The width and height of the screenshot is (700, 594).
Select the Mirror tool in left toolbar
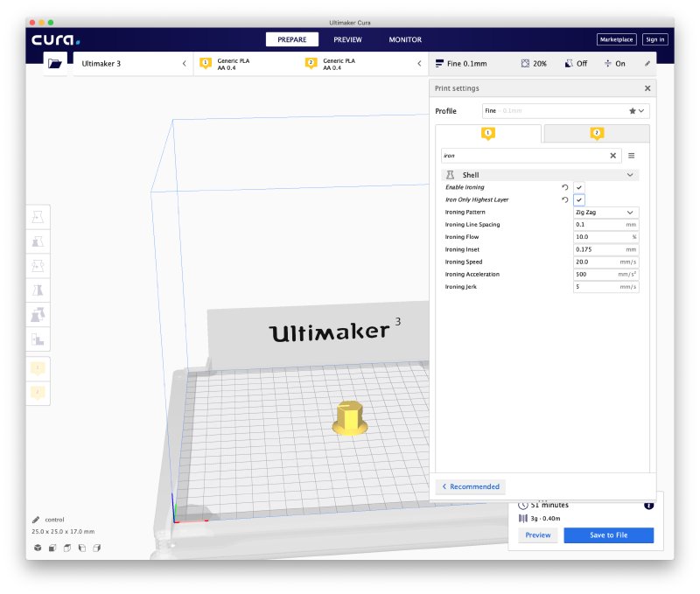click(38, 290)
